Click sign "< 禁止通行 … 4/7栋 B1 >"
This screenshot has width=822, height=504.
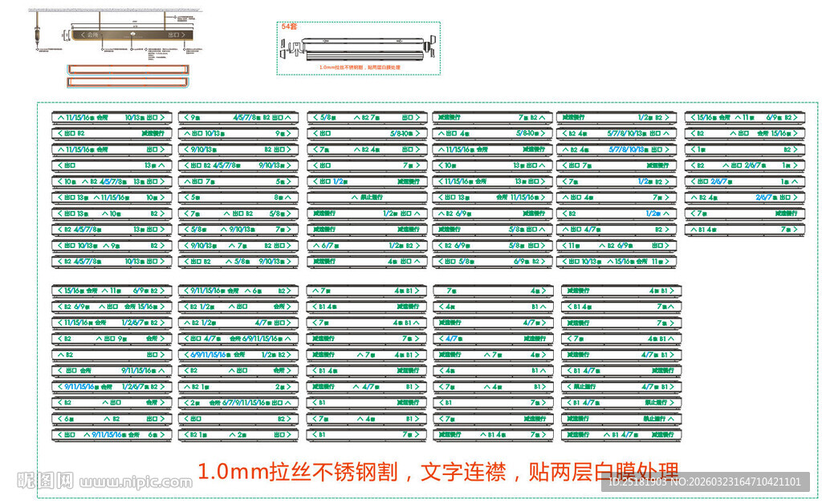coord(621,388)
